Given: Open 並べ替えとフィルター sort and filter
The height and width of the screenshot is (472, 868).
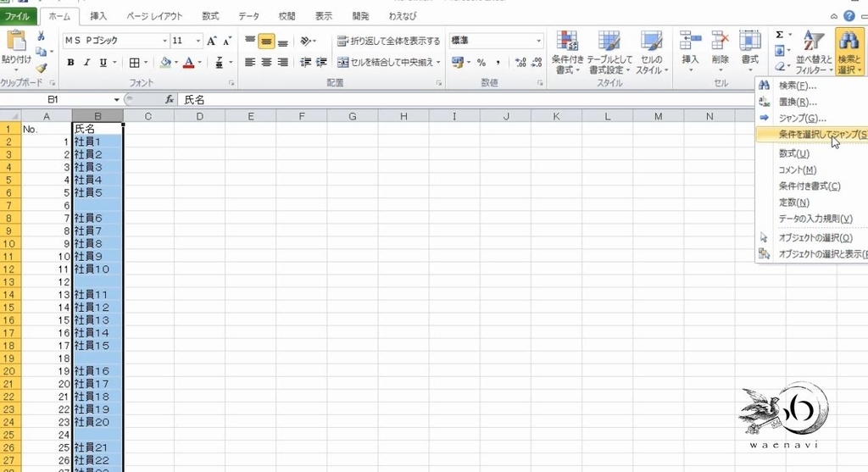Looking at the screenshot, I should [x=814, y=52].
